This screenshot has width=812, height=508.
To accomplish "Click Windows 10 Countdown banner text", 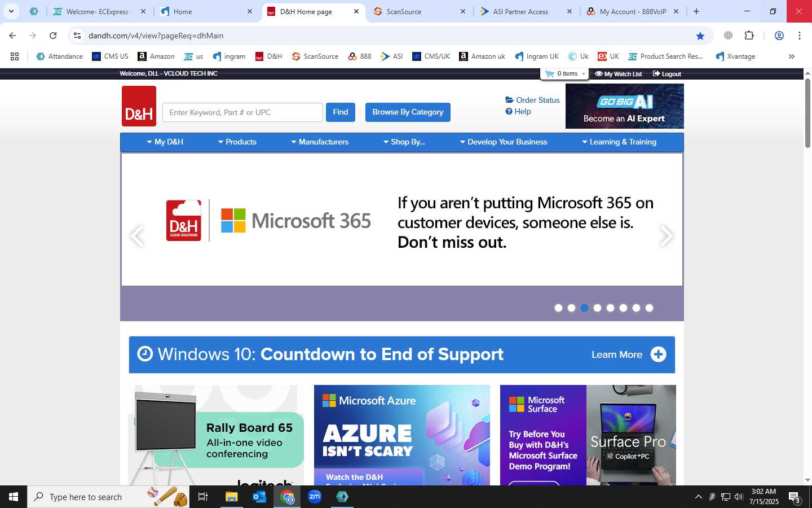I will coord(330,354).
